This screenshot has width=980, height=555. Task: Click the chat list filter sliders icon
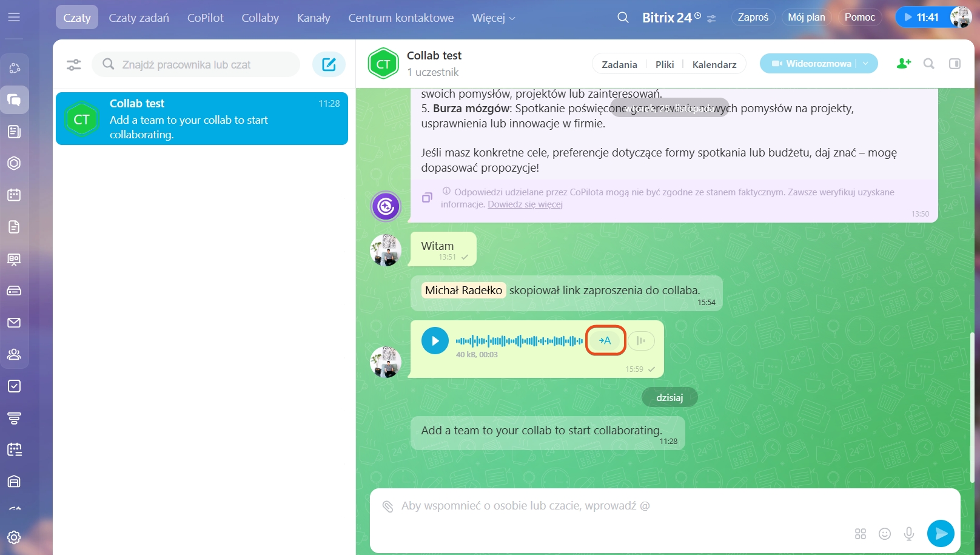click(x=74, y=64)
